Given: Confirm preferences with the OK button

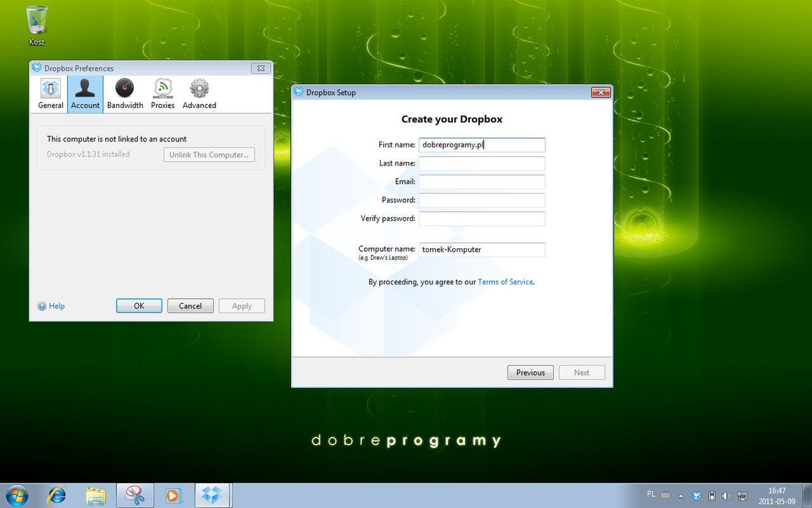Looking at the screenshot, I should 139,306.
